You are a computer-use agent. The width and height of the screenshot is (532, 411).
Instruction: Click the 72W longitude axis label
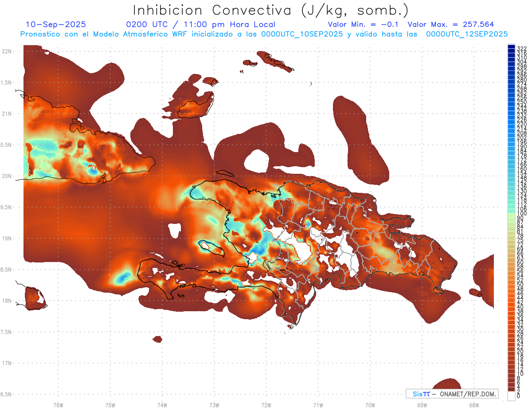tap(266, 404)
